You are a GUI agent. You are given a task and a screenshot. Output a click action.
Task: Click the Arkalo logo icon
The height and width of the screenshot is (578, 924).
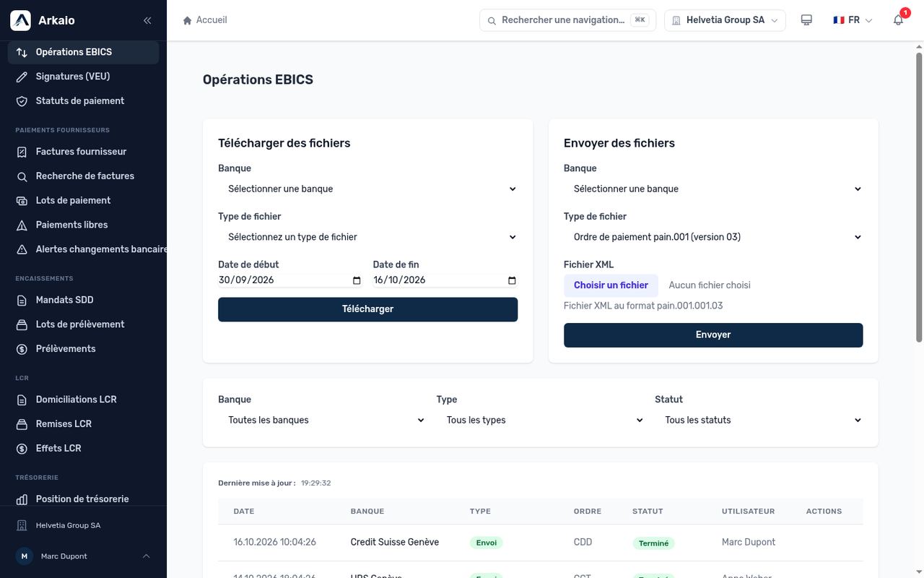tap(20, 20)
